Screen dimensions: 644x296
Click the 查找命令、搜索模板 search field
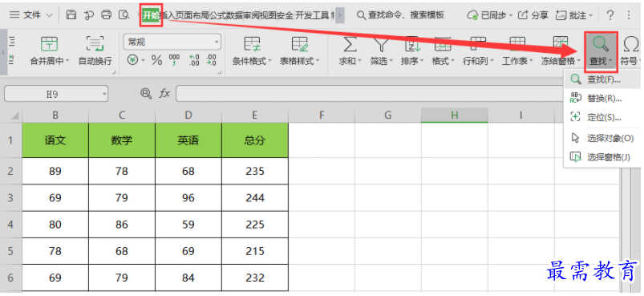click(x=401, y=15)
